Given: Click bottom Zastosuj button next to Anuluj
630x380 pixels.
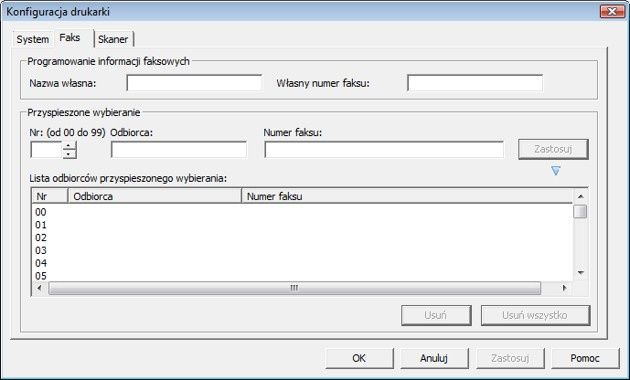Looking at the screenshot, I should (x=510, y=358).
